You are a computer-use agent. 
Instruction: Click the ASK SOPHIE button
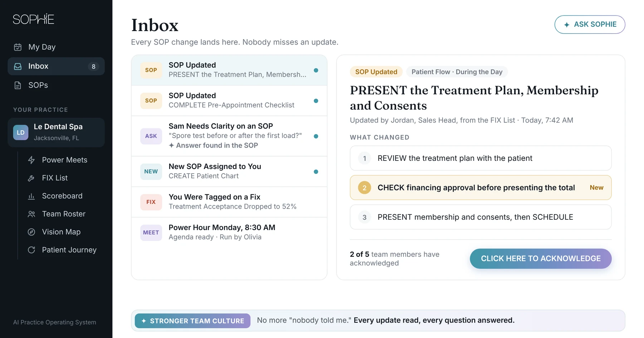(x=590, y=25)
